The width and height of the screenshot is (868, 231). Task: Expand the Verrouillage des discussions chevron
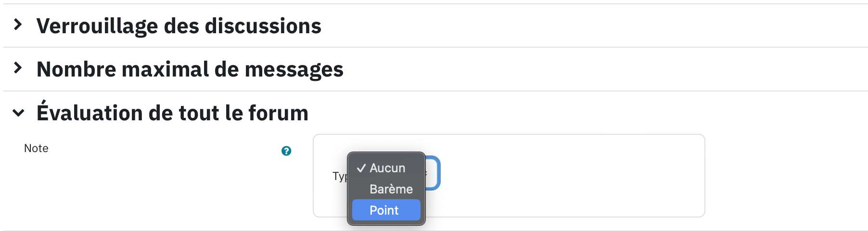click(18, 25)
